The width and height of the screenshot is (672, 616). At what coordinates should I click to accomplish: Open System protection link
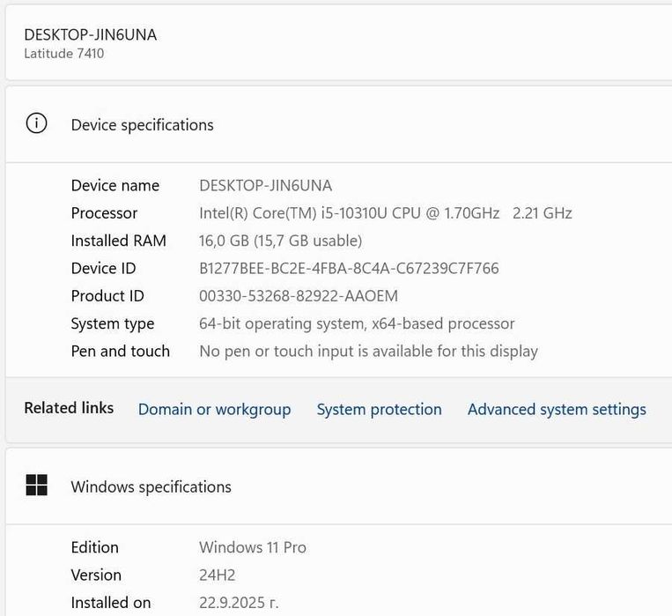click(379, 409)
